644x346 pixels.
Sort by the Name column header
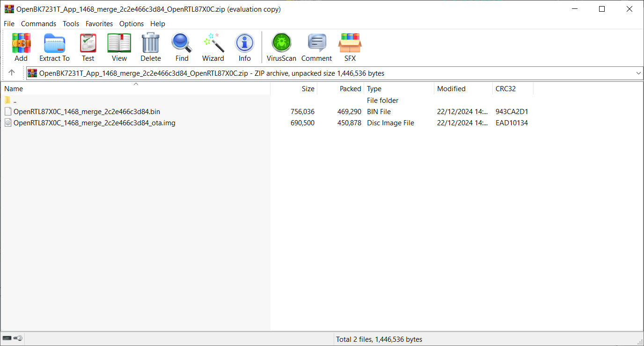(x=135, y=88)
